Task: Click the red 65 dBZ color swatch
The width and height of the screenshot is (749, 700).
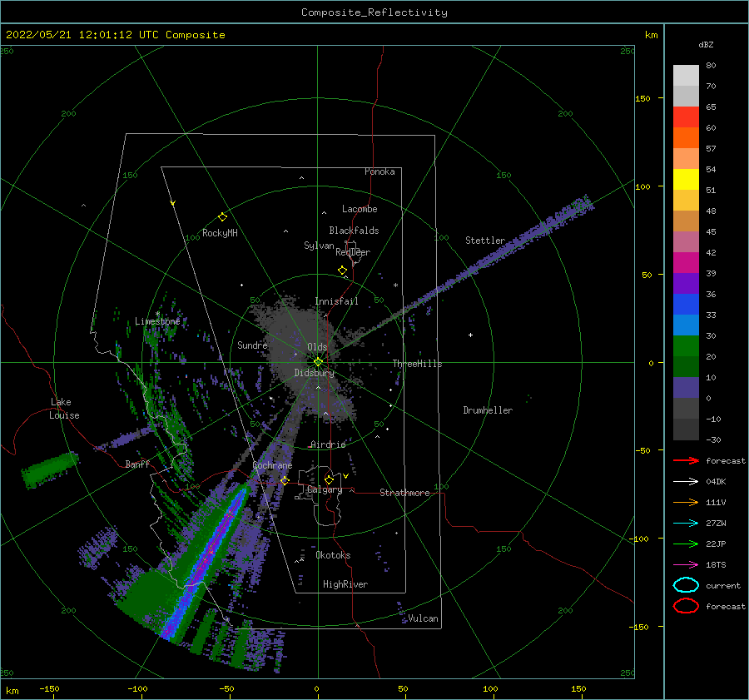Action: 686,117
